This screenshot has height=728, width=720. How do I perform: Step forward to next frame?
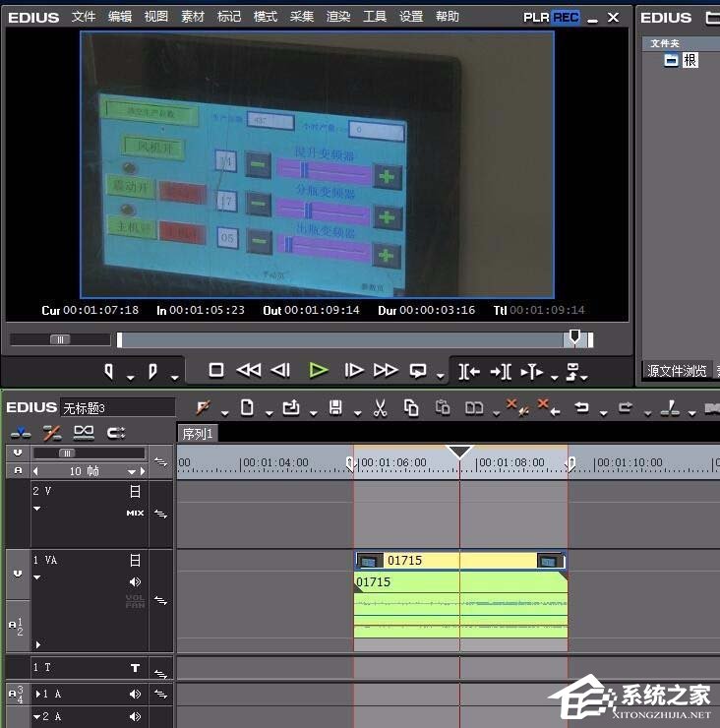354,370
